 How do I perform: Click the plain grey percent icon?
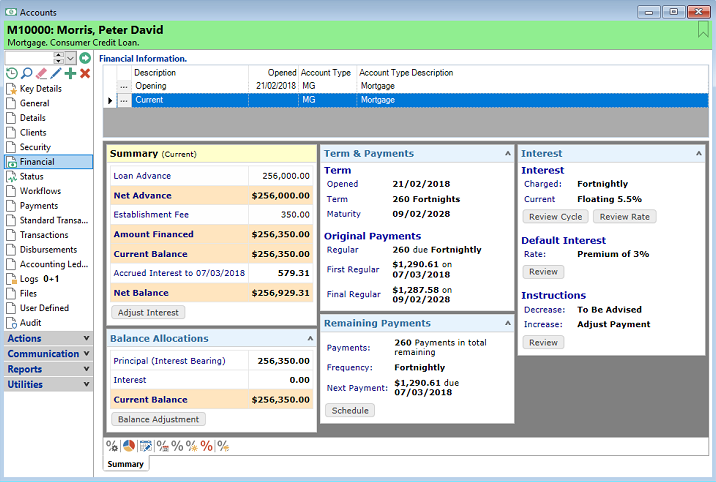(177, 445)
